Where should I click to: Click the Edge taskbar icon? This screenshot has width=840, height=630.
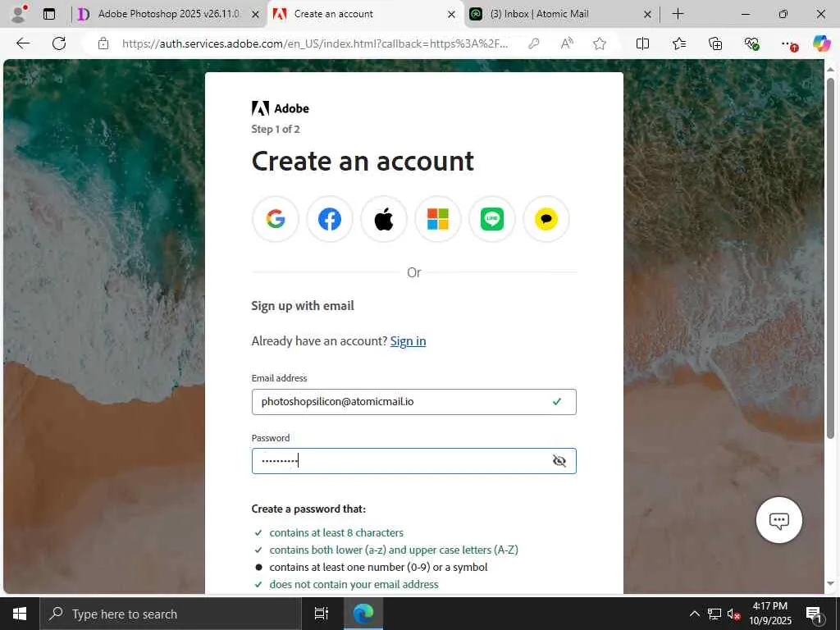363,614
